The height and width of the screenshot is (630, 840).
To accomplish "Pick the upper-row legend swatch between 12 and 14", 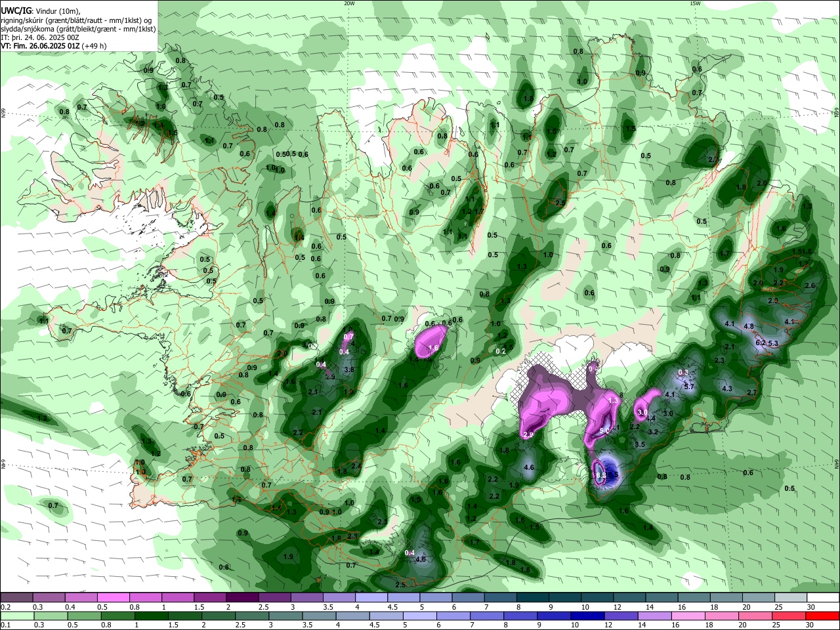I will tap(630, 597).
